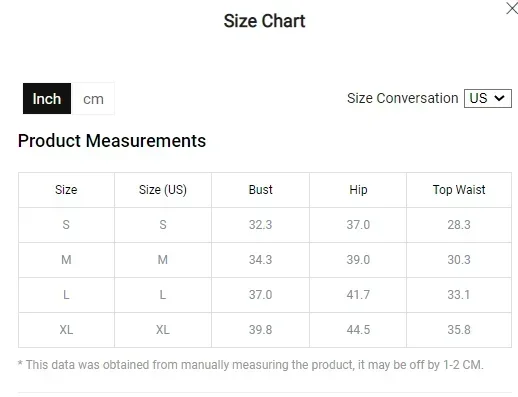Click the Bust column header
Viewport: 518px width, 397px height.
[x=260, y=190]
